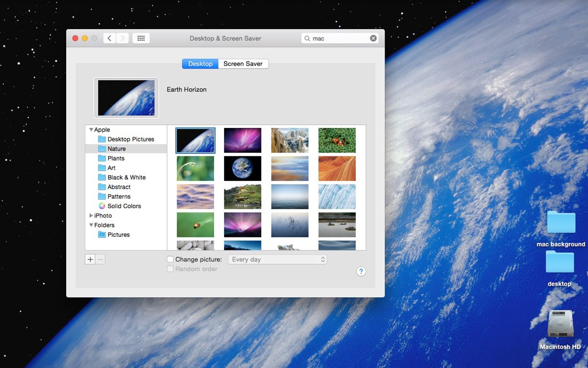Viewport: 588px width, 368px height.
Task: Click the Folders section label
Action: click(104, 225)
